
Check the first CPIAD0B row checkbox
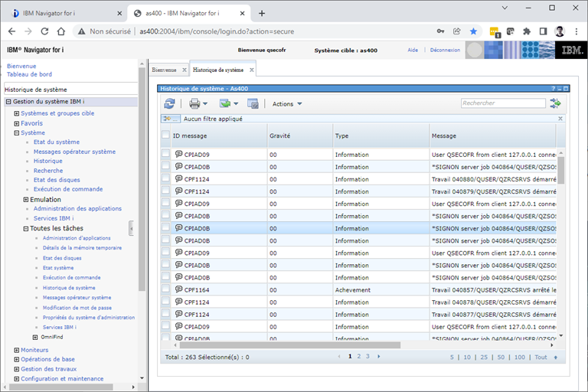(x=165, y=166)
